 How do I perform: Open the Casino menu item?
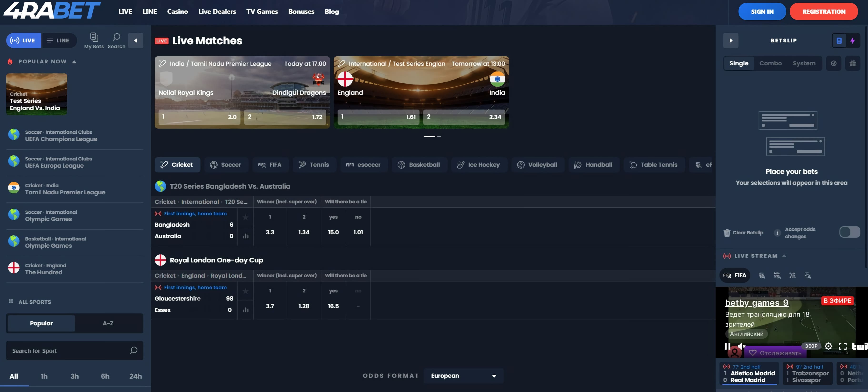coord(178,11)
